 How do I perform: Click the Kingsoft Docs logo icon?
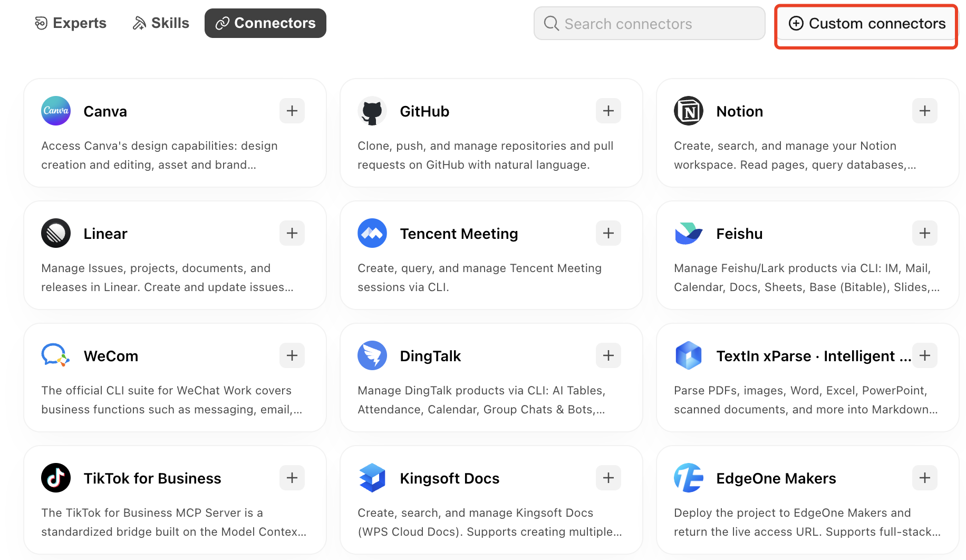point(372,478)
